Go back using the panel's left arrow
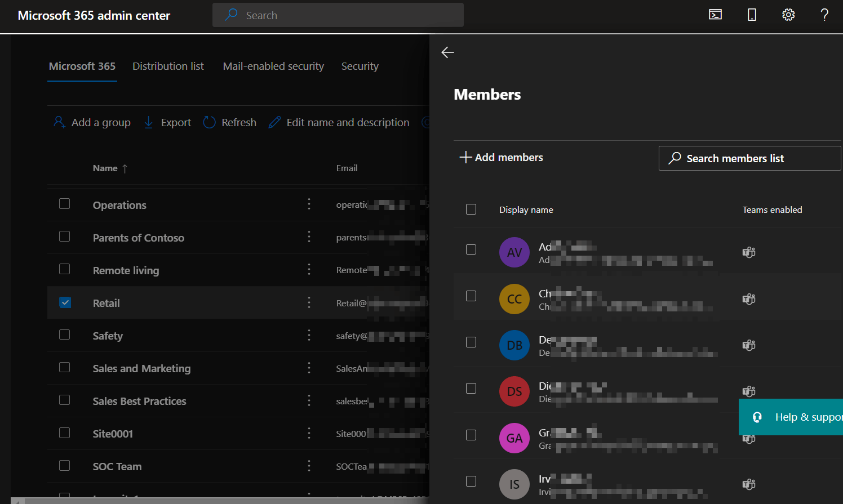843x504 pixels. coord(448,52)
